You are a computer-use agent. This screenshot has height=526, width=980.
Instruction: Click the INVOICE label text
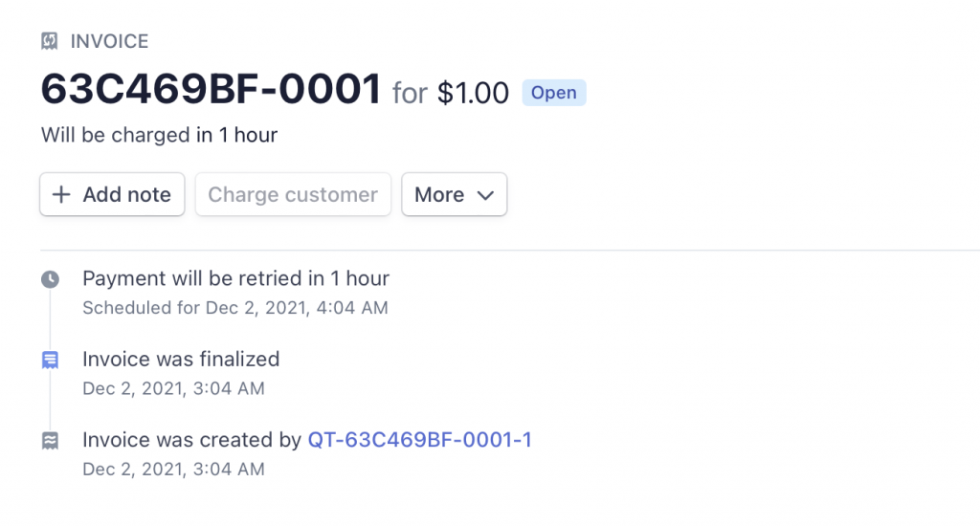(109, 41)
